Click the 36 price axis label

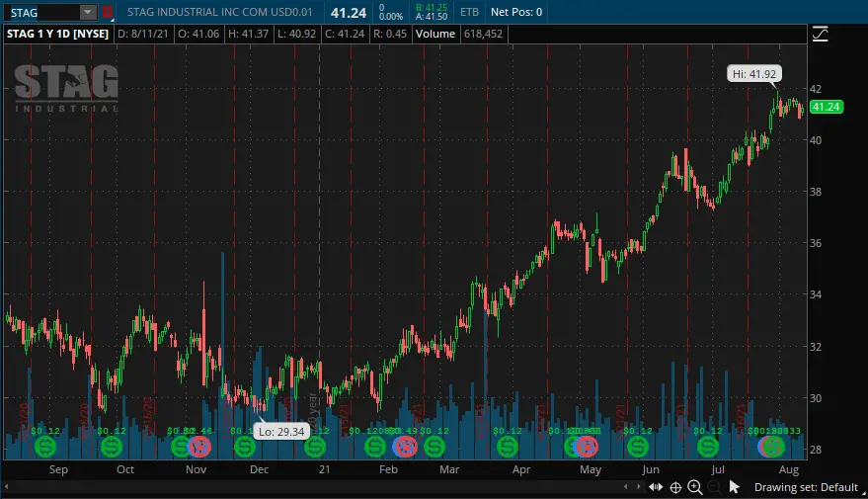pos(816,243)
